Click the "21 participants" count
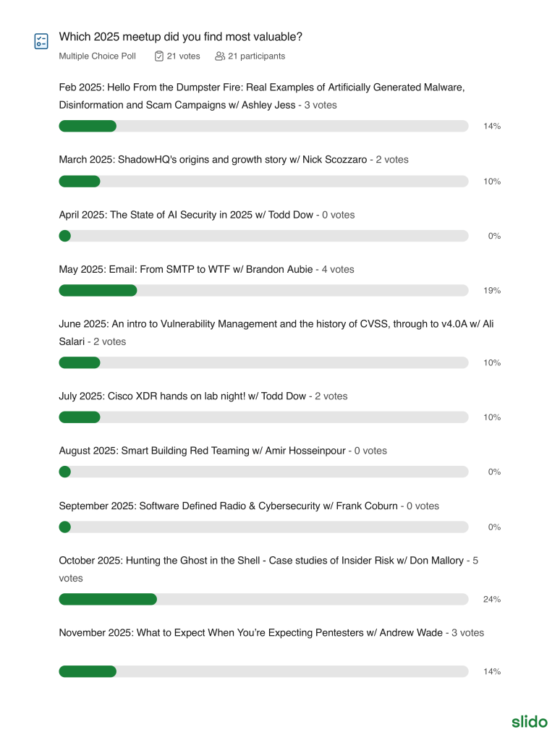 coord(256,56)
